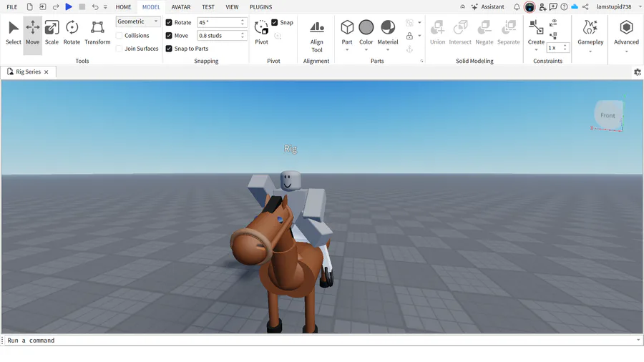Screen dimensions: 644x362
Task: Enable the Collisions checkbox
Action: (x=119, y=36)
